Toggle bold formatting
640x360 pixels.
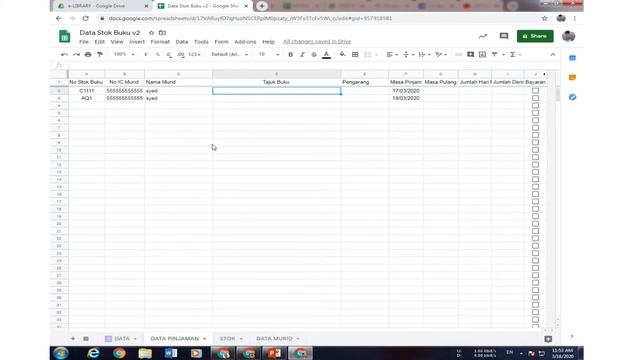(290, 54)
